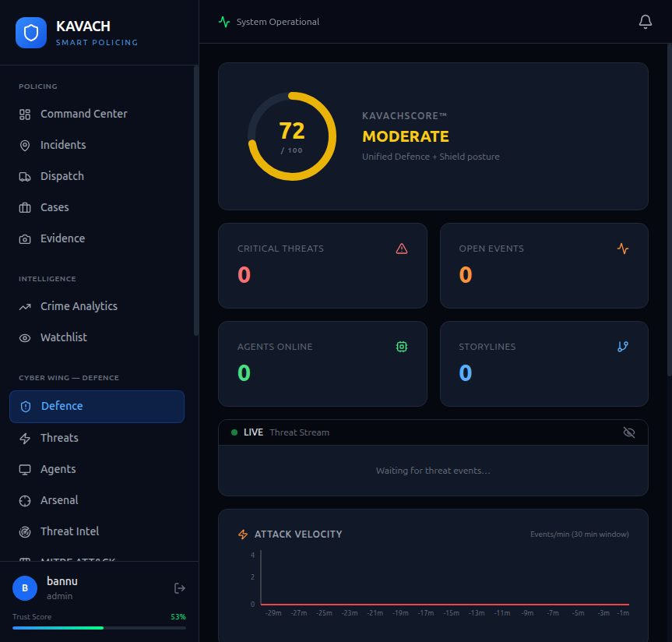Click the bannu username text

click(x=62, y=581)
